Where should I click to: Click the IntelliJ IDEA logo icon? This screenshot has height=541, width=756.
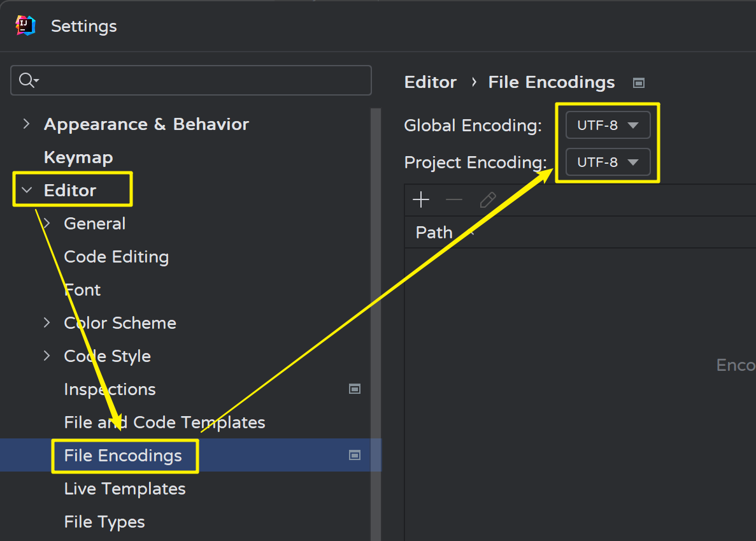point(25,25)
